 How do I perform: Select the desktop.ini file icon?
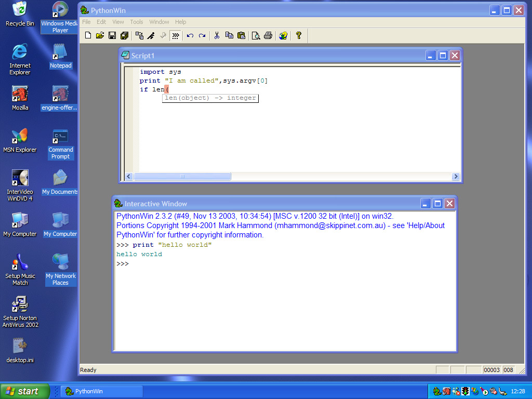(x=20, y=351)
